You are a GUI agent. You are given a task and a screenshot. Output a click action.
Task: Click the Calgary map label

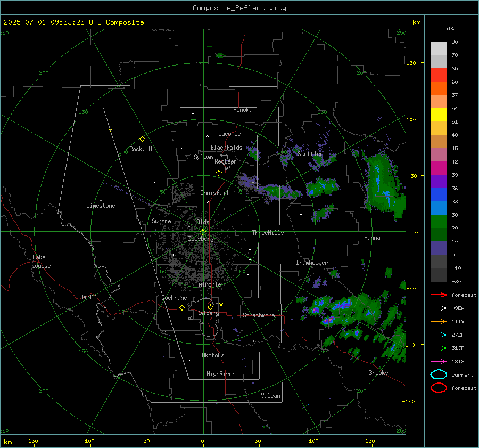click(208, 313)
